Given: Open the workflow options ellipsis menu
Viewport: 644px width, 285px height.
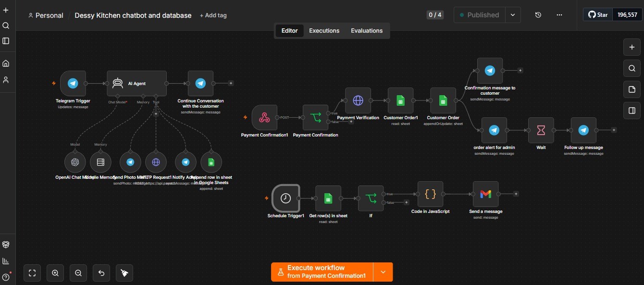Looking at the screenshot, I should pos(559,15).
